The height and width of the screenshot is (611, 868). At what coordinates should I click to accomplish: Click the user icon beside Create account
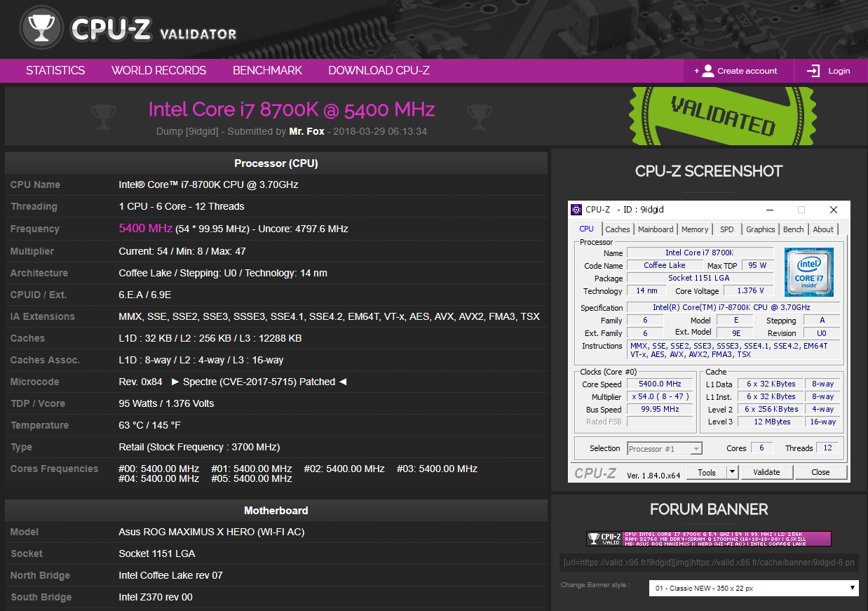(707, 71)
